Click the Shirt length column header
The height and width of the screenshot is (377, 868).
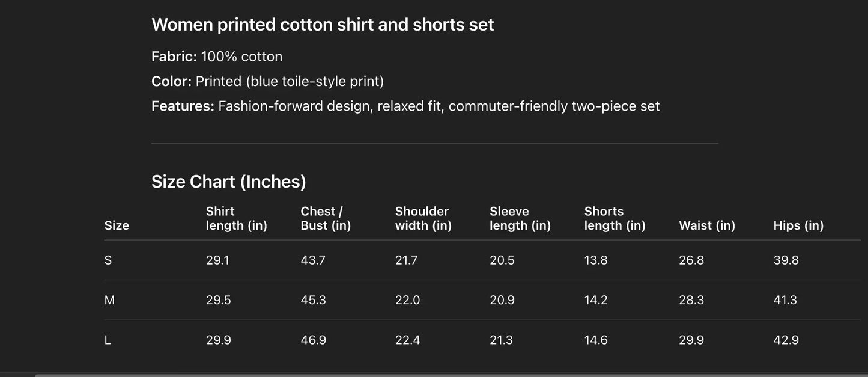[x=237, y=218]
